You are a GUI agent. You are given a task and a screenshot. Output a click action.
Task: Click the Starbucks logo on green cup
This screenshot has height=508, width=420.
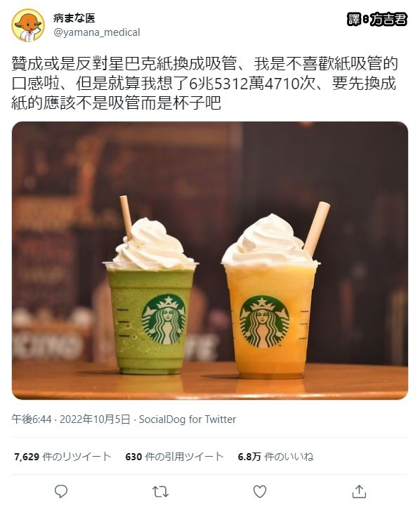(x=164, y=319)
